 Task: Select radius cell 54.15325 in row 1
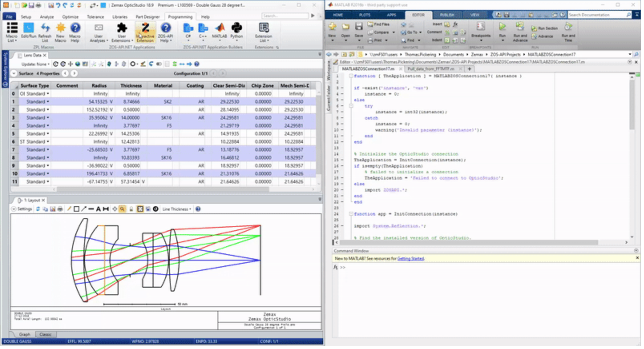pyautogui.click(x=99, y=102)
